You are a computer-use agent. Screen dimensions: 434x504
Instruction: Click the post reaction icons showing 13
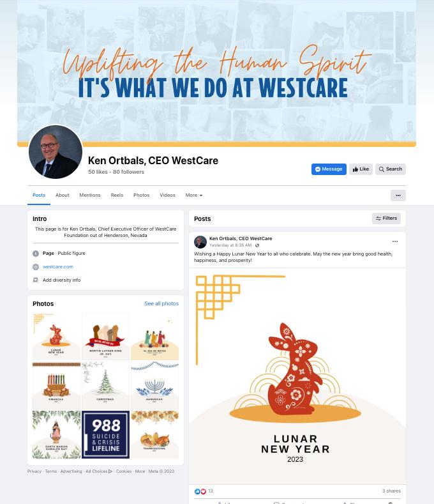[200, 491]
